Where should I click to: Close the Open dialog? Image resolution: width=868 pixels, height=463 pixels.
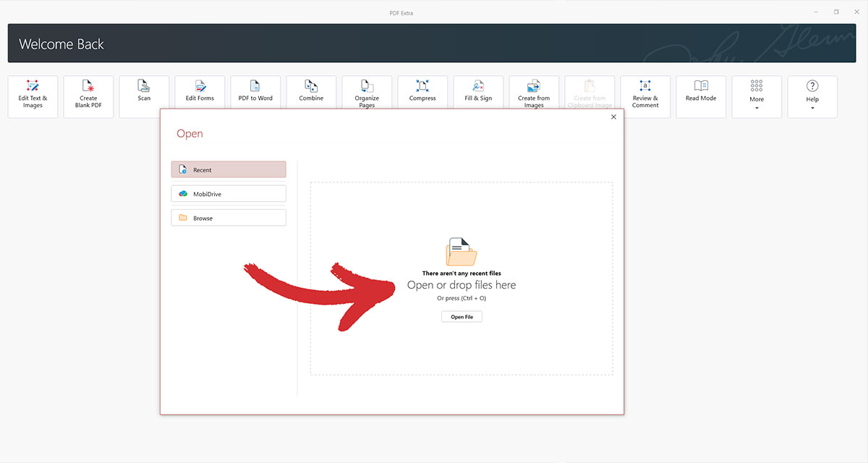tap(613, 117)
